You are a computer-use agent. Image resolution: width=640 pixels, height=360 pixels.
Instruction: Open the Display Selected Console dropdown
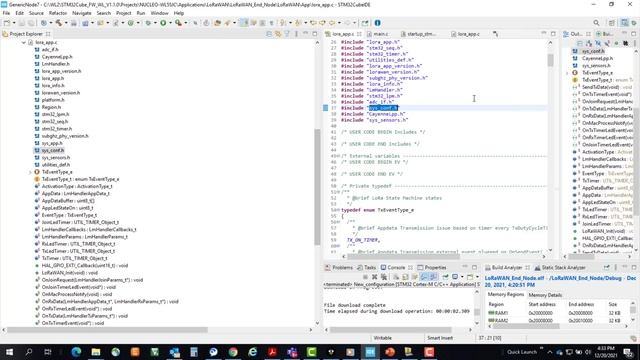462,277
